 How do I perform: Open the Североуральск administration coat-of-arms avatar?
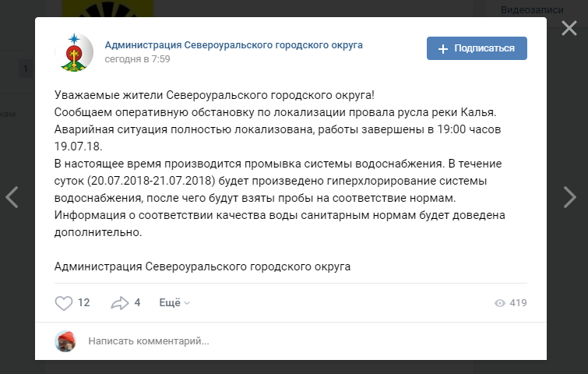point(74,52)
